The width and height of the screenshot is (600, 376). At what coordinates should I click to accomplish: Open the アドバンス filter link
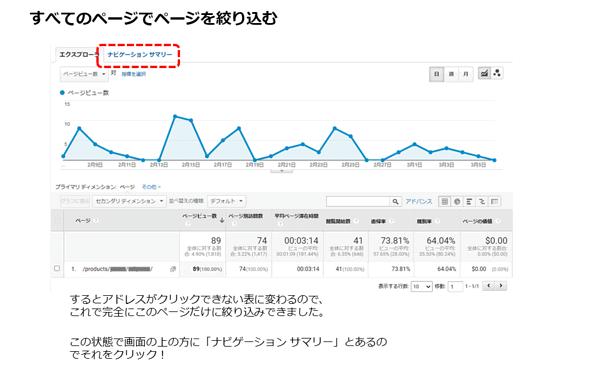tap(419, 201)
